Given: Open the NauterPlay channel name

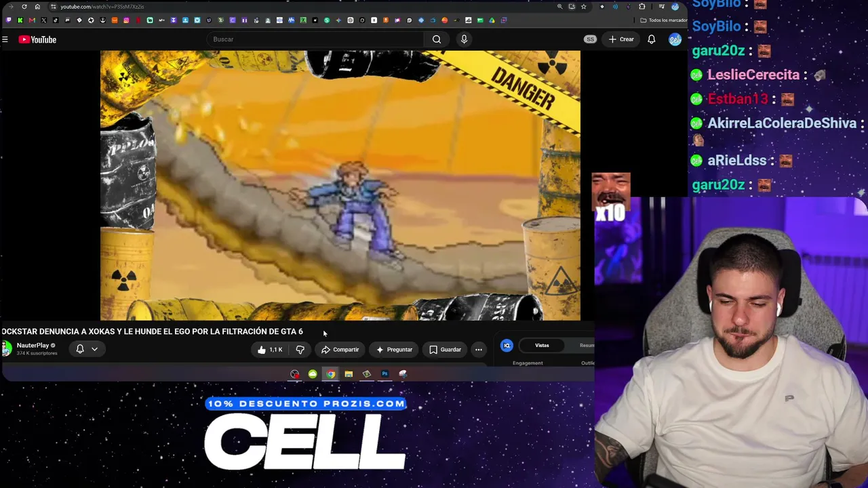Looking at the screenshot, I should point(33,346).
